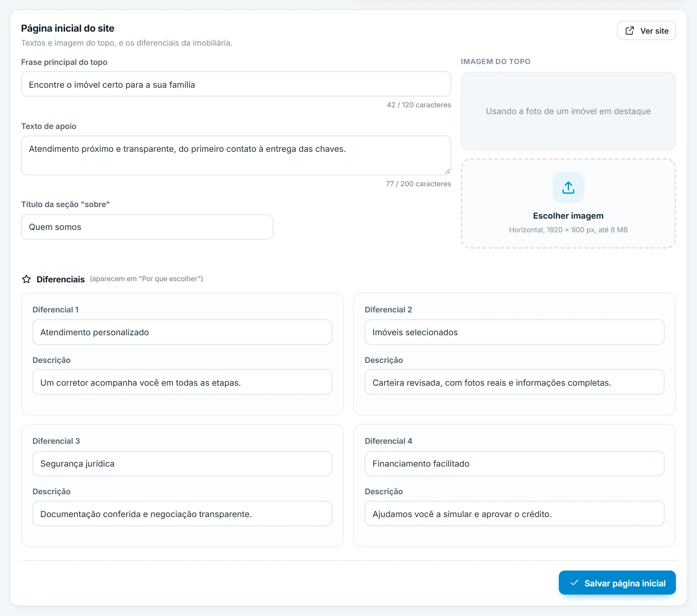Viewport: 697px width, 616px height.
Task: Edit description Um corretor acompanha você
Action: pyautogui.click(x=182, y=382)
